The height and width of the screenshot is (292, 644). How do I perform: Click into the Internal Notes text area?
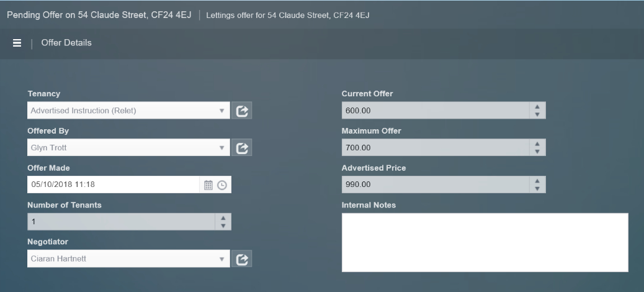click(x=485, y=242)
